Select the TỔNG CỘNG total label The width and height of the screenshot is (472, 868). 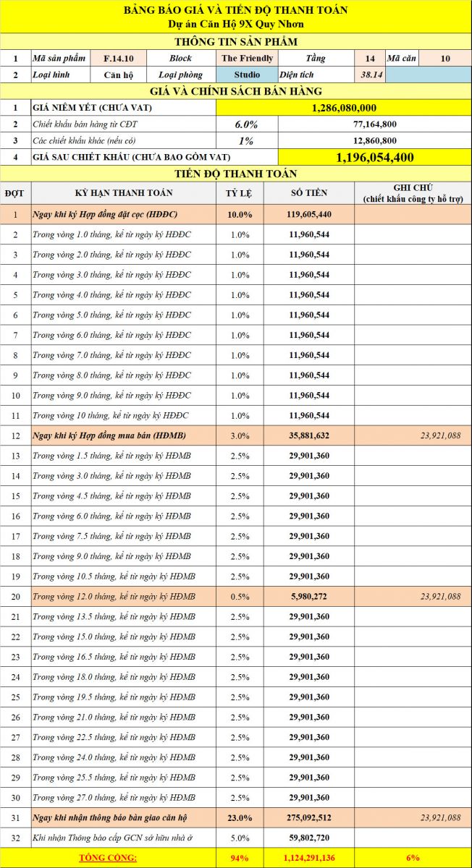click(109, 858)
